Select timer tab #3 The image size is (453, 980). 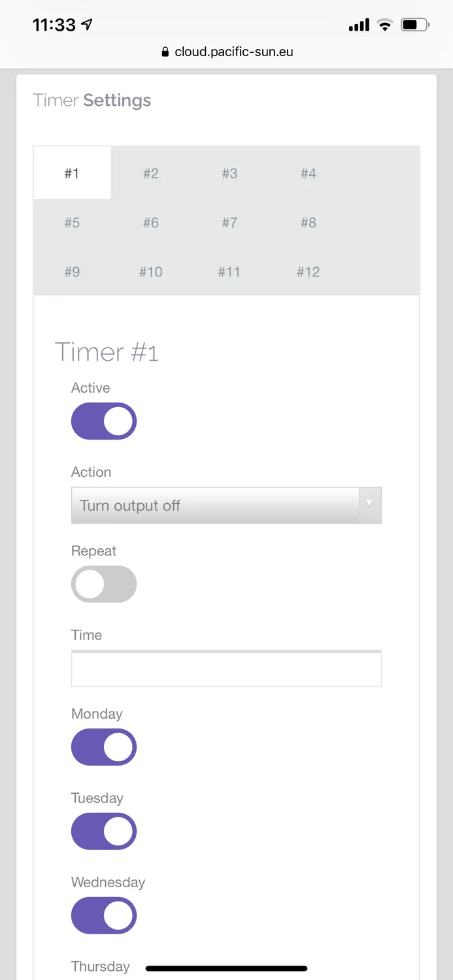(x=229, y=173)
